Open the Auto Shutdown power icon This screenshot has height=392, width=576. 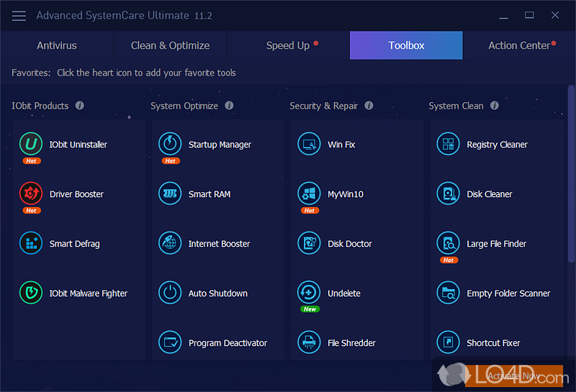point(170,293)
